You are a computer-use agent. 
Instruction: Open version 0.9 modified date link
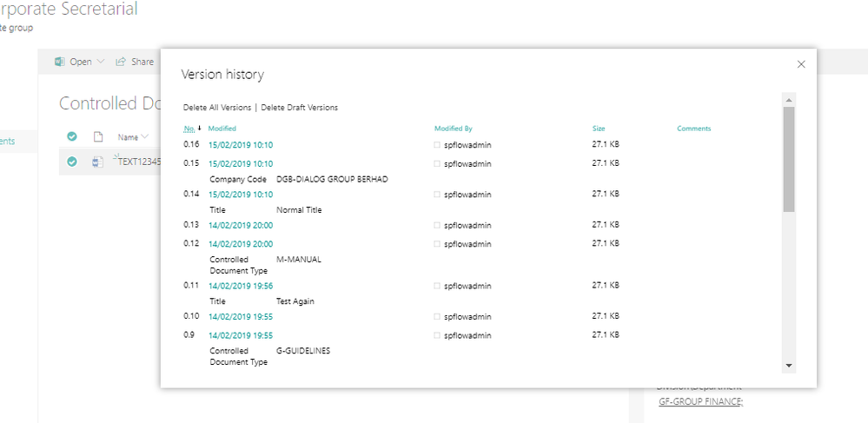241,335
